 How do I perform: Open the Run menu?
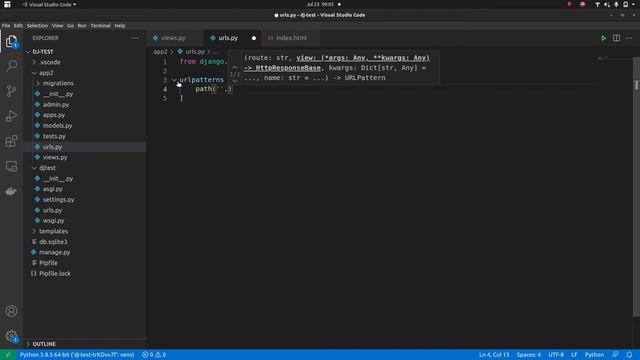tap(82, 26)
